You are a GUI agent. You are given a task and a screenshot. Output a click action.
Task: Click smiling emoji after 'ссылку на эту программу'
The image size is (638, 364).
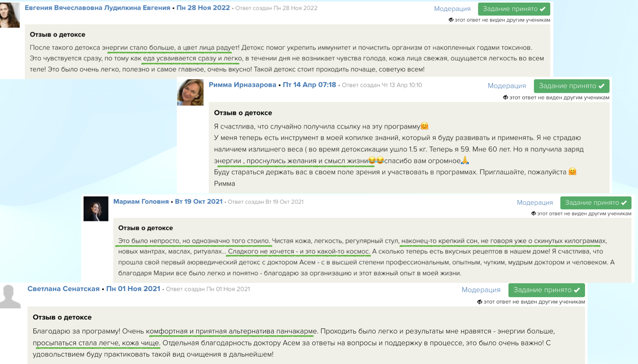[x=425, y=126]
